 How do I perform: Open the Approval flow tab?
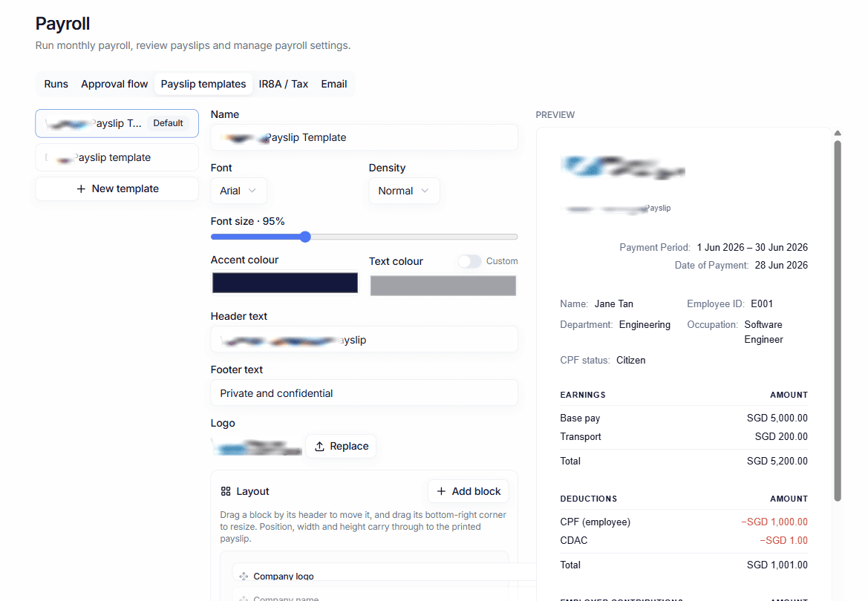[114, 84]
